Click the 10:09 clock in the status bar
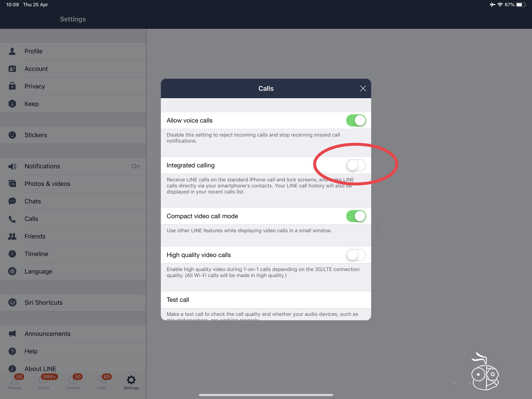 pos(12,4)
